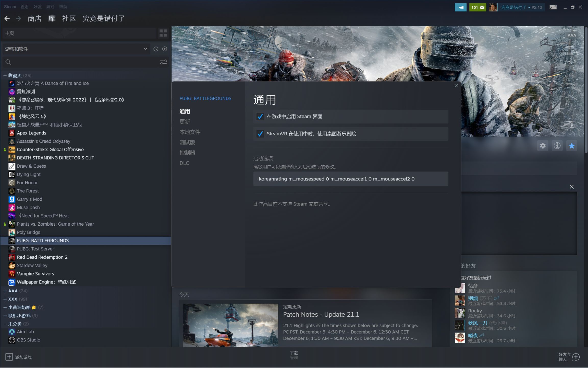The width and height of the screenshot is (588, 368).
Task: Open the announcements megaphone icon
Action: click(461, 7)
